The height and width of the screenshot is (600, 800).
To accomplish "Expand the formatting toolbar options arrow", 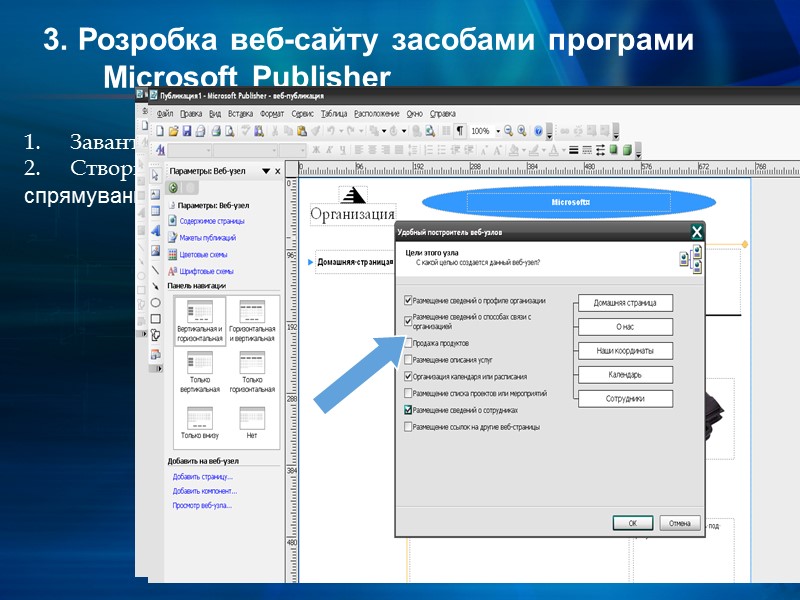I will click(x=638, y=152).
